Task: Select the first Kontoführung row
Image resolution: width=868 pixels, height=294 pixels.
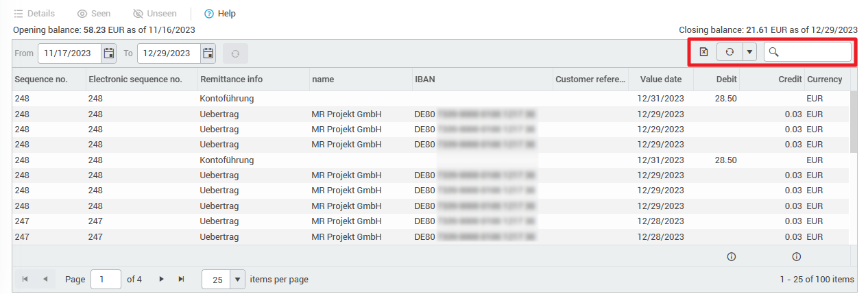Action: [x=226, y=99]
